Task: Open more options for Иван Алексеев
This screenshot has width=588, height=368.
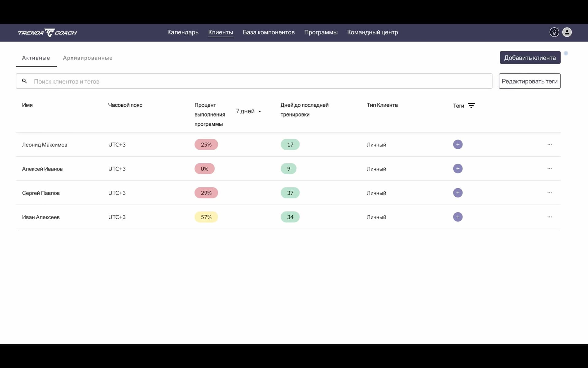Action: (x=549, y=217)
